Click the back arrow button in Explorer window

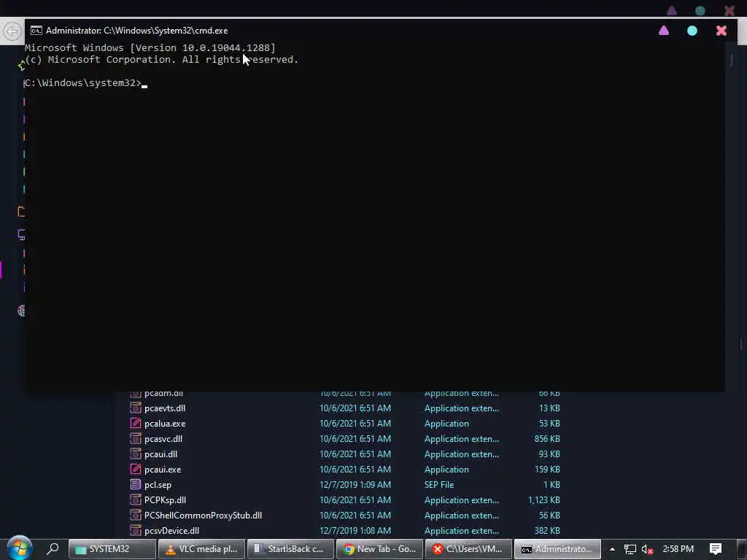tap(12, 31)
